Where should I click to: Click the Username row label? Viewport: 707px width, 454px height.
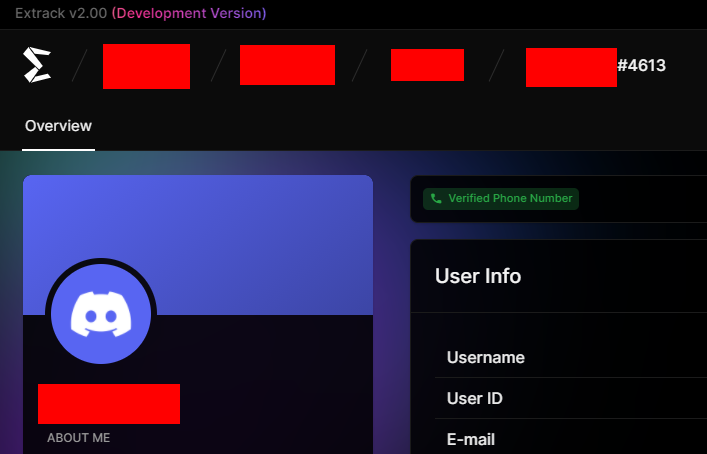coord(486,358)
